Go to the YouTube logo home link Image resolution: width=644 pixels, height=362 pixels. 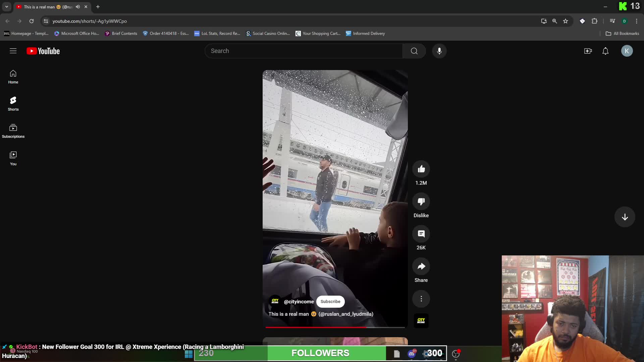43,51
